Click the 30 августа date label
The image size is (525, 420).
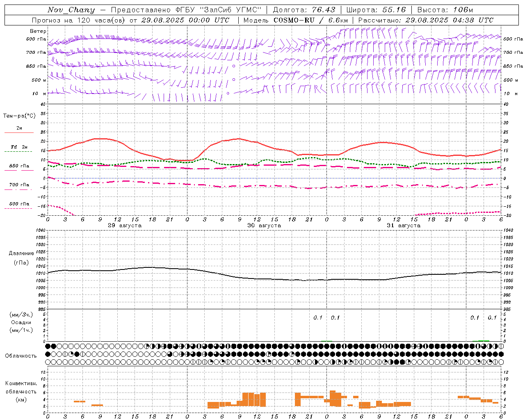point(264,226)
